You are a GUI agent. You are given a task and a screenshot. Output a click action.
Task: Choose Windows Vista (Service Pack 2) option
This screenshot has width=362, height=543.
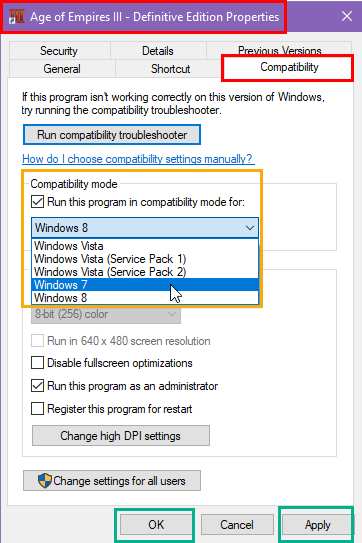tap(145, 272)
